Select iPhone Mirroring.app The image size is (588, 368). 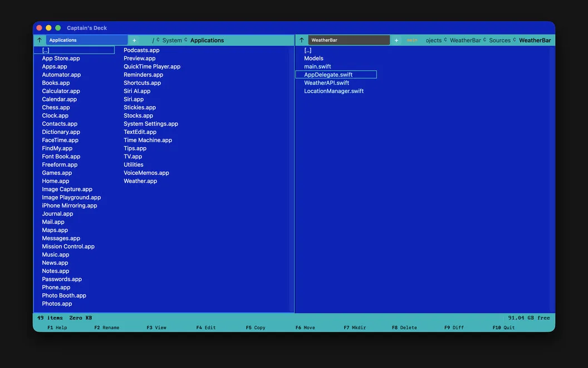[70, 205]
